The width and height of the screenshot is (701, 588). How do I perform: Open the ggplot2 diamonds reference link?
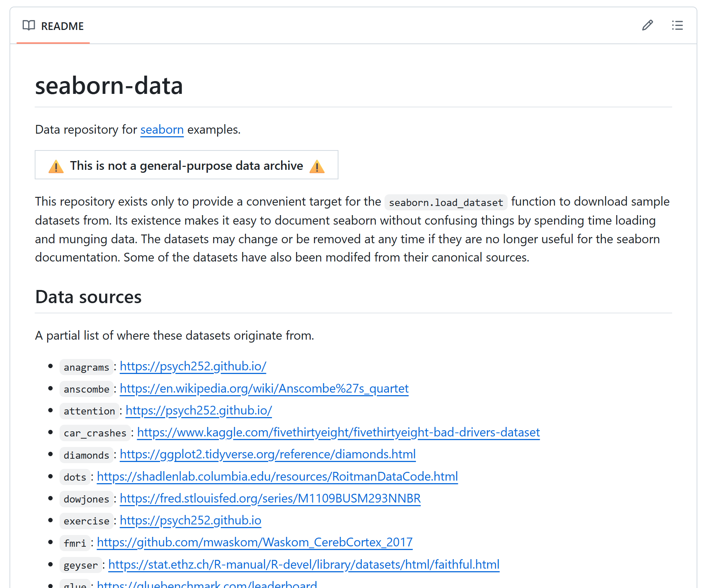click(268, 454)
